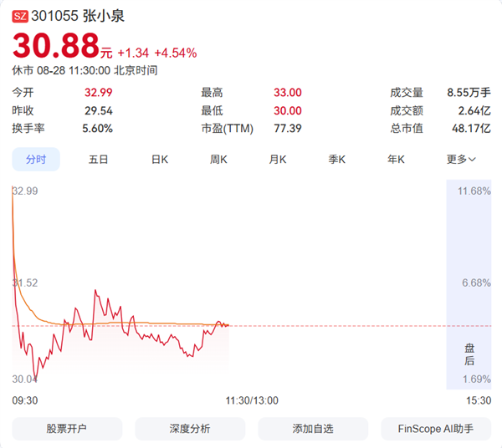Screen dimensions: 502x448
Task: Click the percentage change +4.54%
Action: pos(176,53)
